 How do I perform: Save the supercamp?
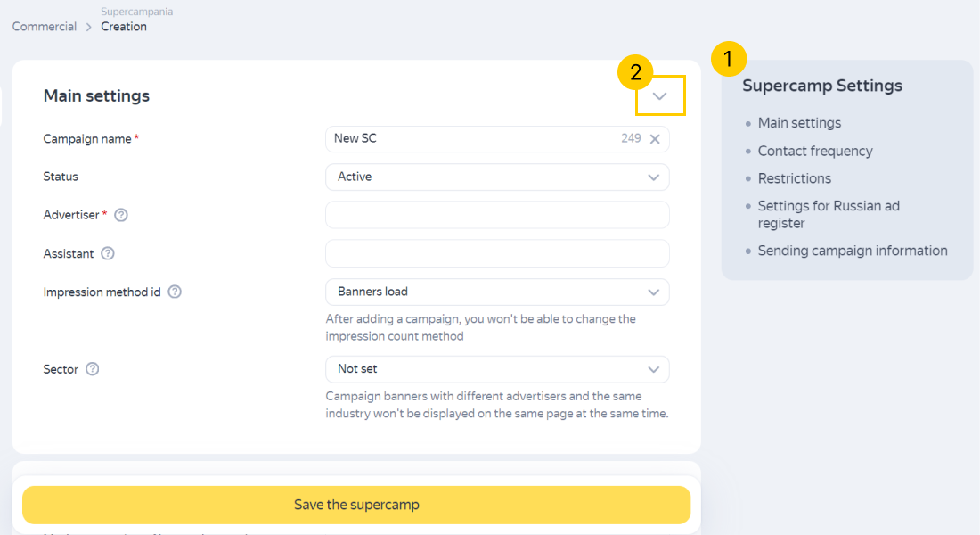tap(356, 505)
